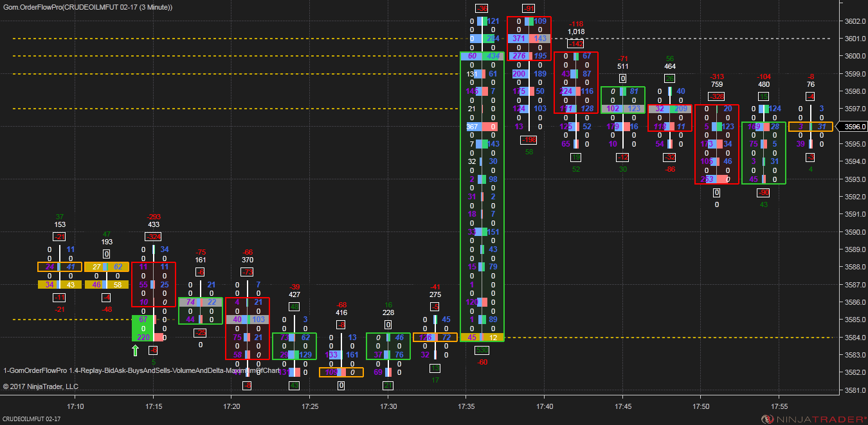Image resolution: width=868 pixels, height=425 pixels.
Task: Click the 3590.0 price axis label
Action: [x=855, y=232]
